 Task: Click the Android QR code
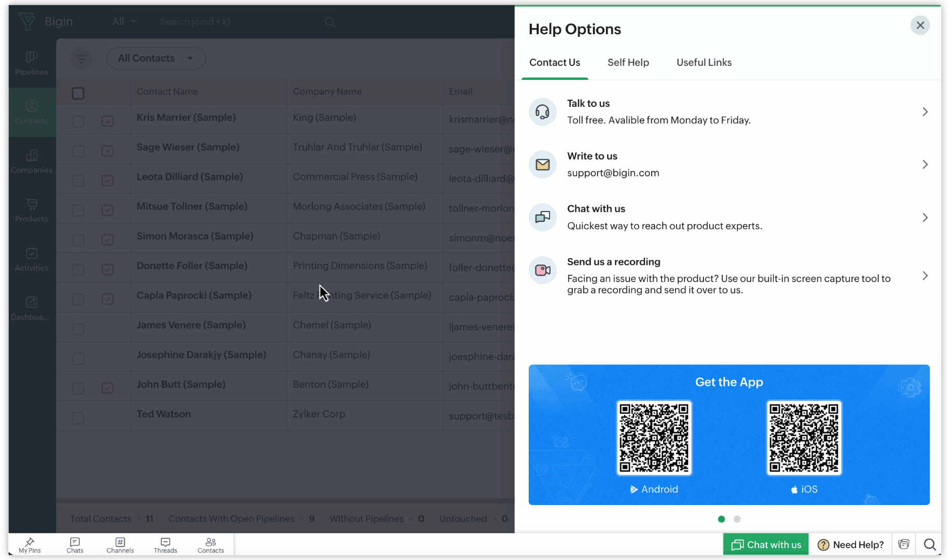(x=654, y=438)
